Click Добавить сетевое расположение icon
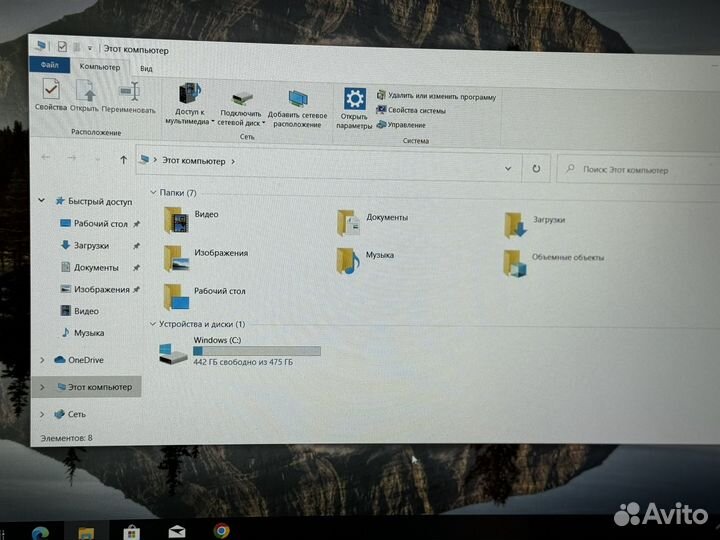This screenshot has height=540, width=720. (x=297, y=101)
